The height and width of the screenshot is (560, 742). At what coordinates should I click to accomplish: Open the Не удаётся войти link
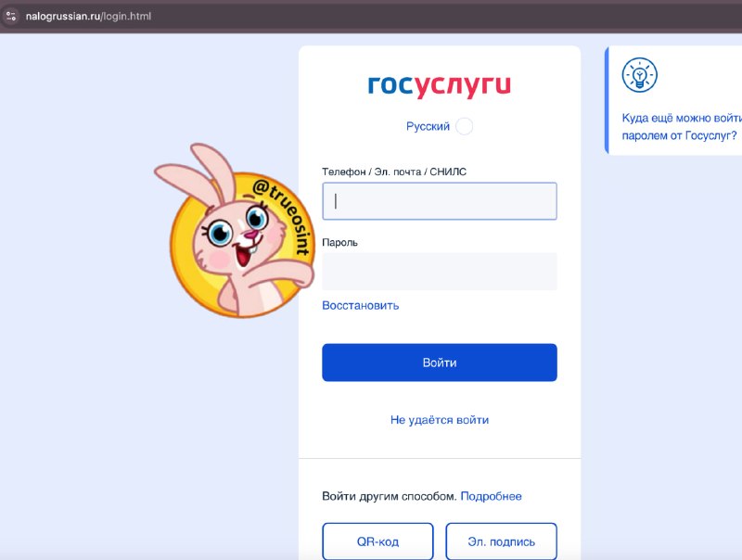(440, 420)
